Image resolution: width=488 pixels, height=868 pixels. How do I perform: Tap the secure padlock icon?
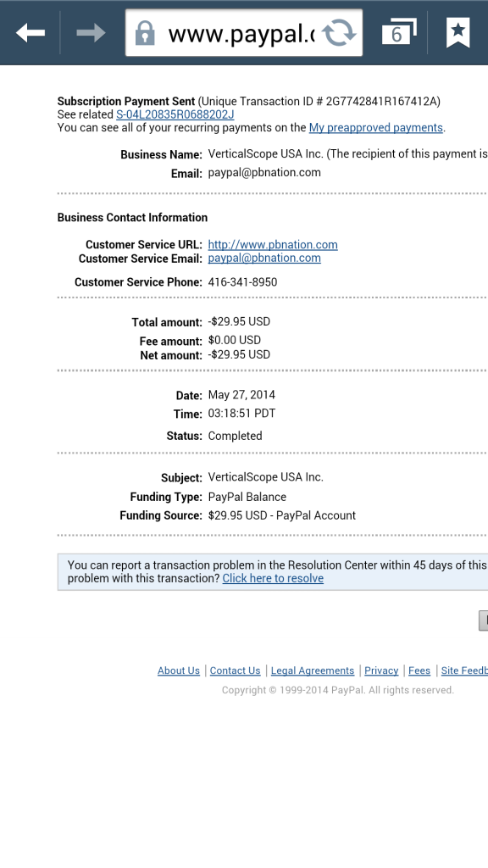pyautogui.click(x=145, y=33)
